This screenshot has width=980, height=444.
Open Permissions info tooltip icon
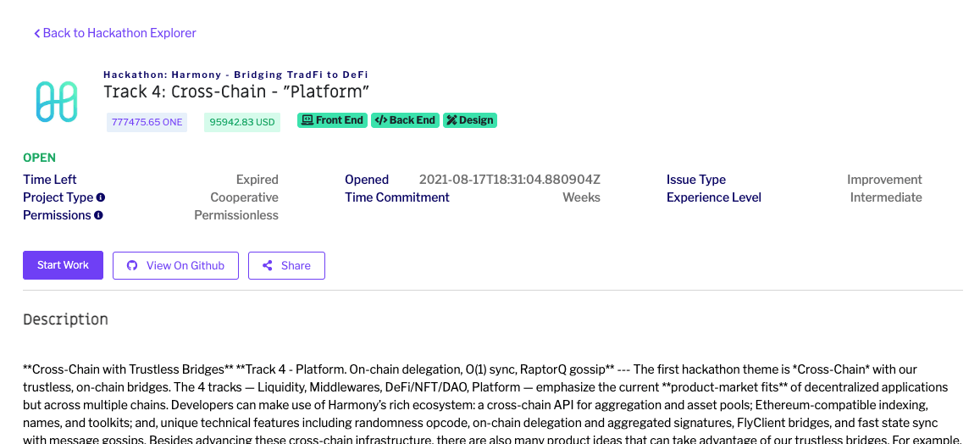coord(99,215)
